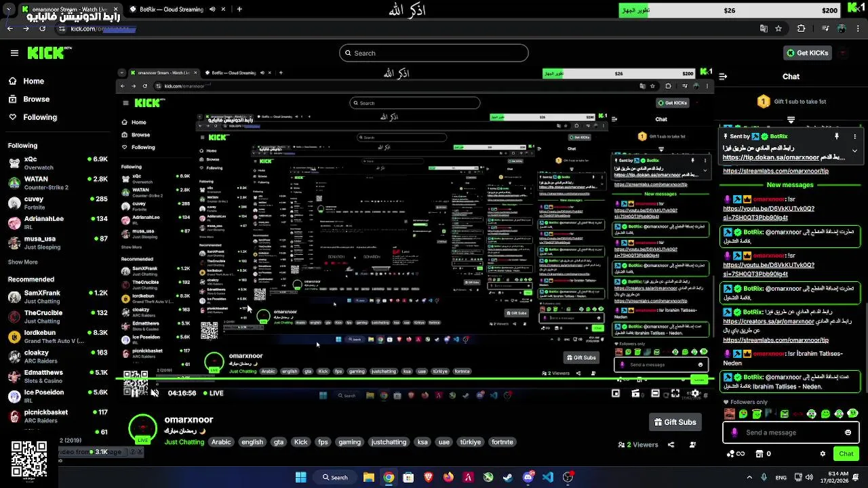
Task: Click the share icon next to Viewers
Action: click(x=671, y=445)
